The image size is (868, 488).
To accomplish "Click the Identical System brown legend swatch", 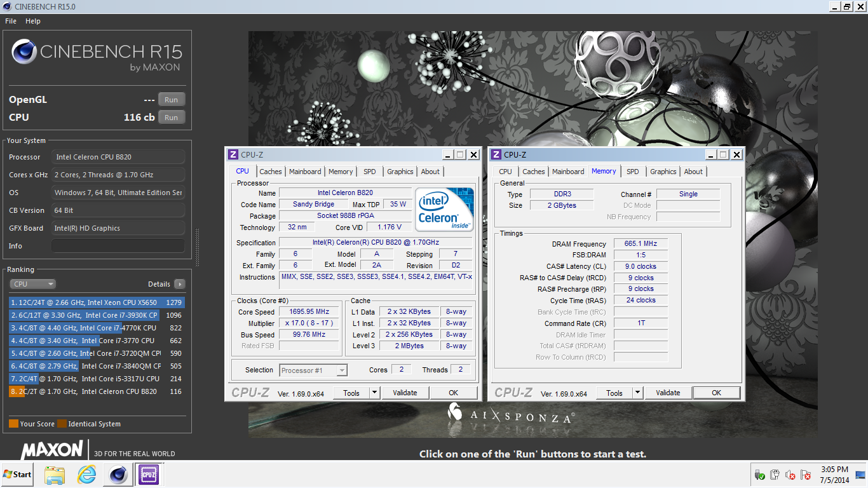I will 62,424.
